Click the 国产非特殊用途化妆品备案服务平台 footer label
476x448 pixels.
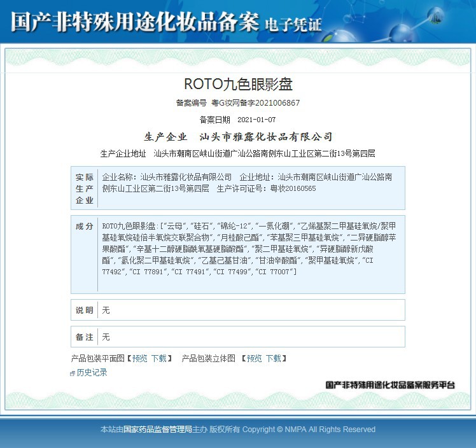pyautogui.click(x=390, y=385)
